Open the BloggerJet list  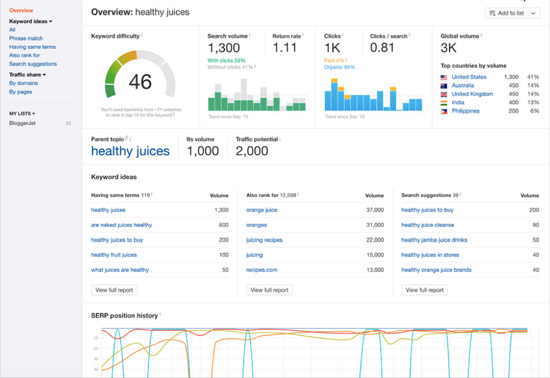22,123
